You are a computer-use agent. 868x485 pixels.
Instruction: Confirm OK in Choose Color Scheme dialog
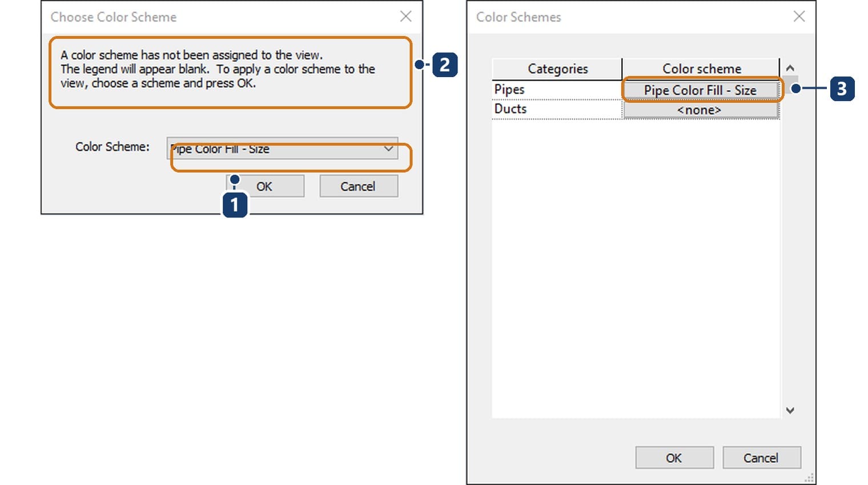[265, 187]
